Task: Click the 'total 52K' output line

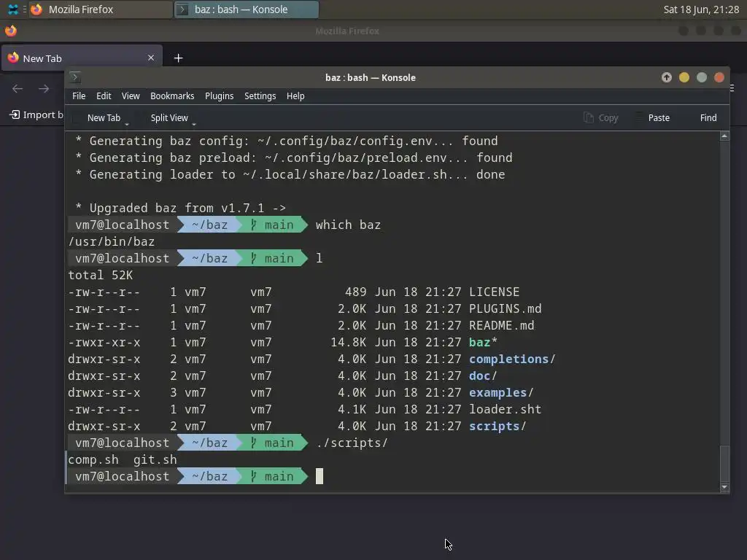Action: (x=101, y=275)
